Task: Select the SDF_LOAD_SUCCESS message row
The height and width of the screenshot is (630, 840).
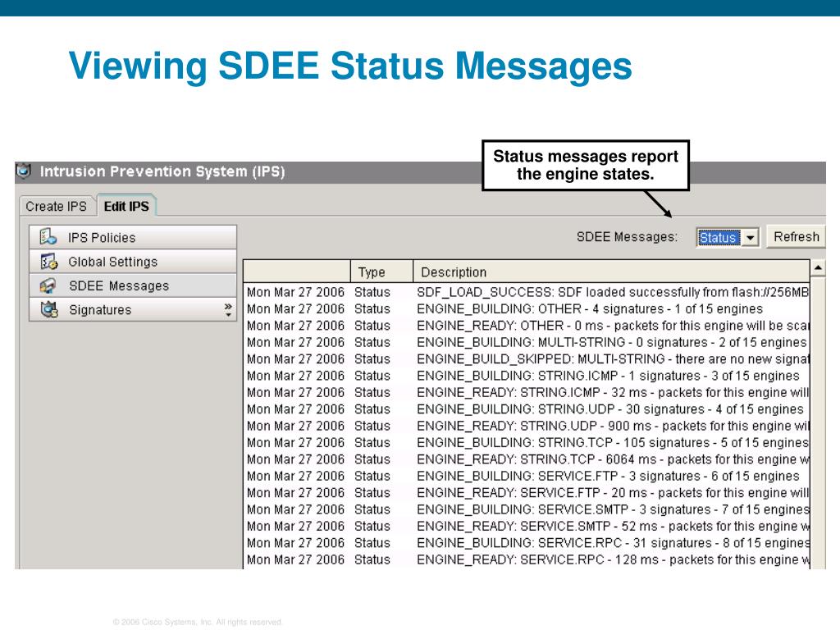Action: coord(527,292)
